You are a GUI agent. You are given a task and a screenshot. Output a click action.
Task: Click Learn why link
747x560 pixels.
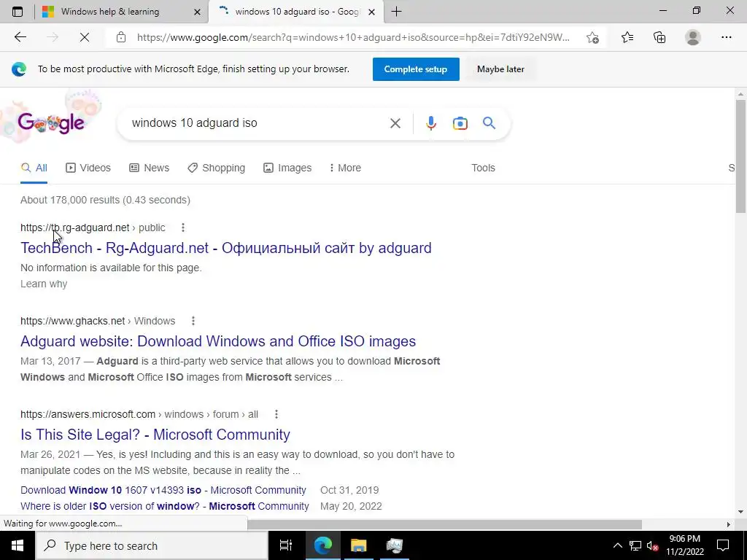coord(44,284)
